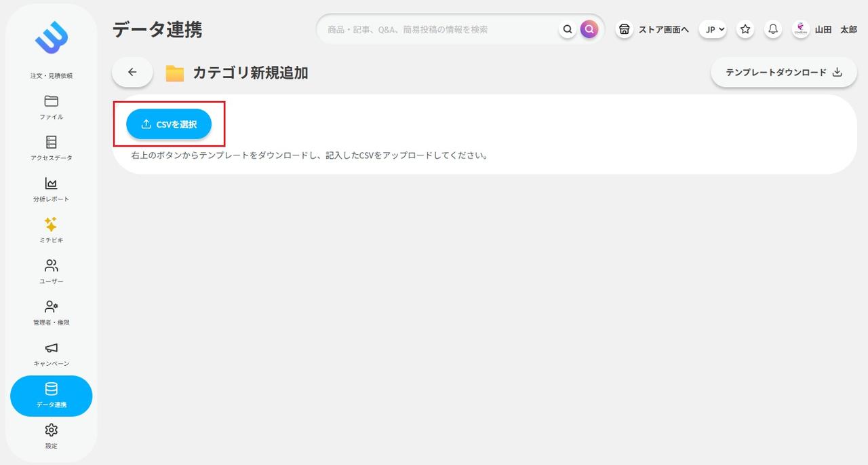Go back using the left arrow button

[132, 71]
